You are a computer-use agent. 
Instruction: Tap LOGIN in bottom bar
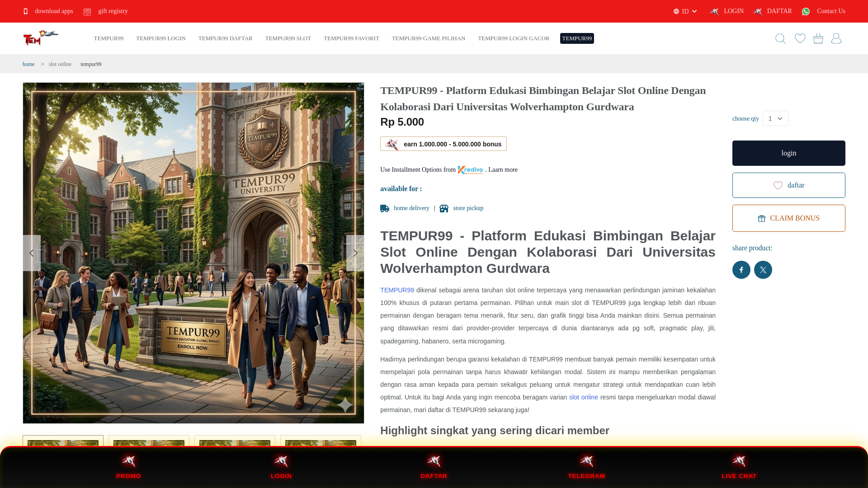click(281, 467)
